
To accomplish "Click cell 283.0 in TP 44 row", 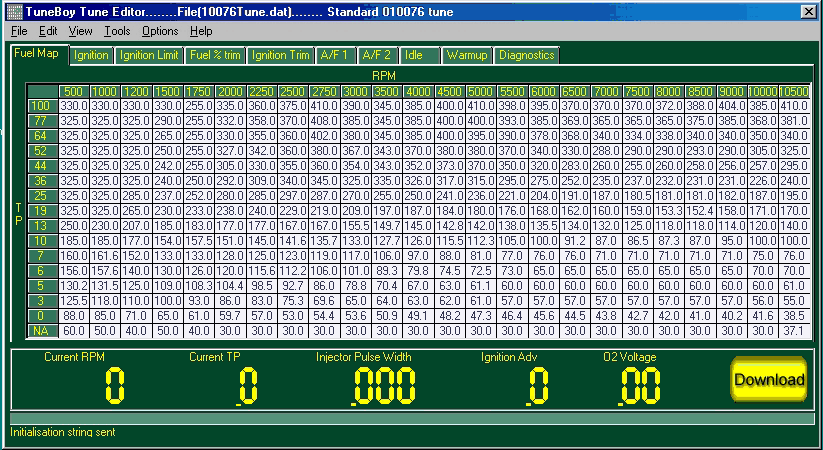I will coord(575,166).
